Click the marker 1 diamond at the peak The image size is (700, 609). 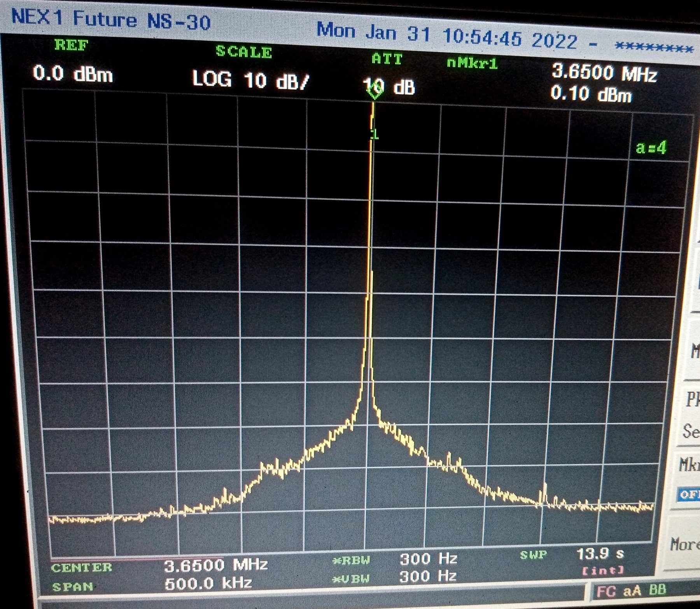[x=374, y=93]
